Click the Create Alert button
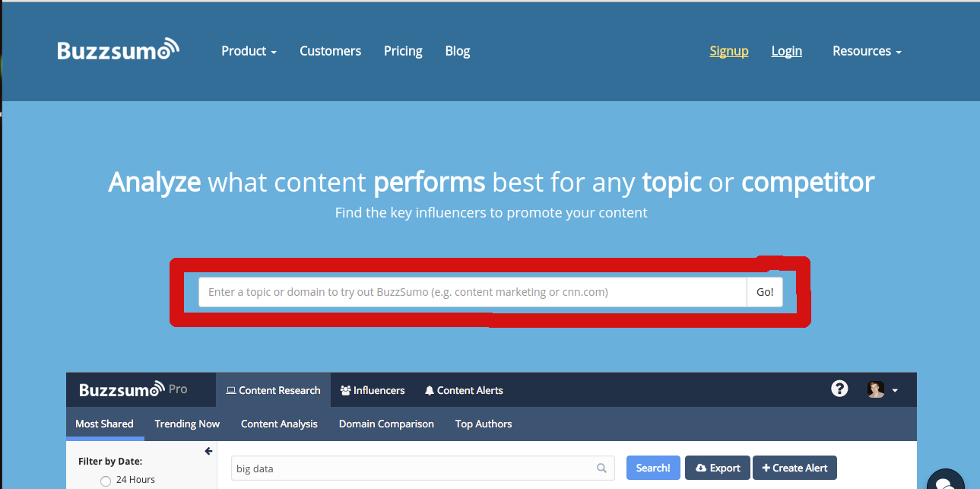980x489 pixels. click(x=794, y=468)
